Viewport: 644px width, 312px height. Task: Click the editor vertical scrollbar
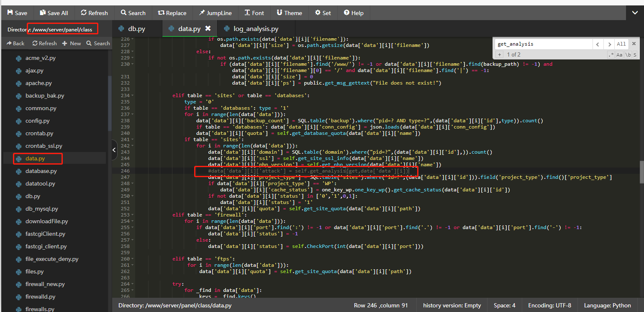click(x=641, y=172)
